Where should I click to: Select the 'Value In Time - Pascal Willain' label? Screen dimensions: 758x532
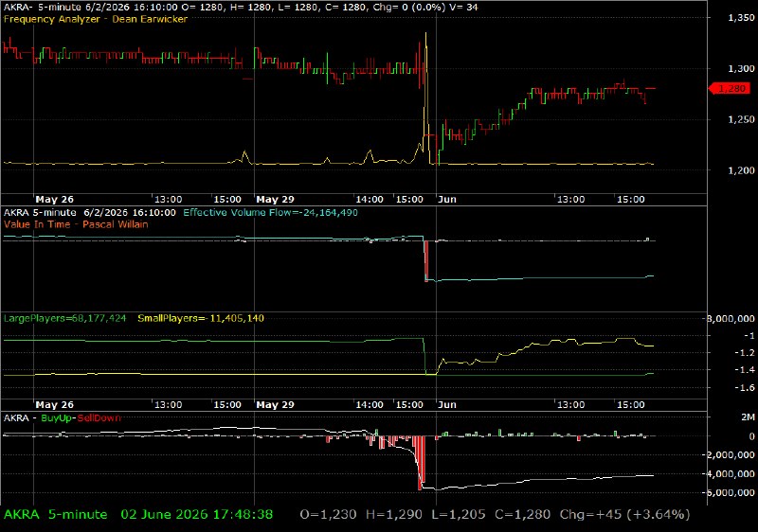76,224
